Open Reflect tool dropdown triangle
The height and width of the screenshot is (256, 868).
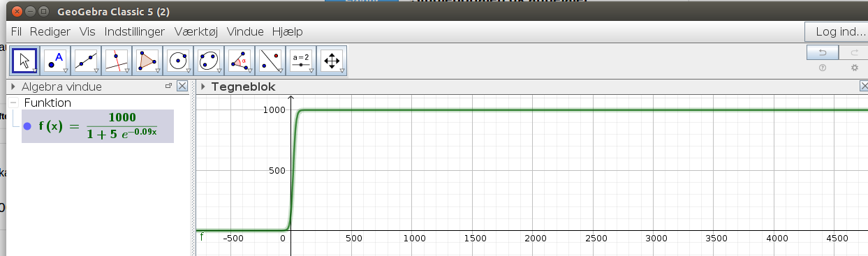(x=280, y=71)
